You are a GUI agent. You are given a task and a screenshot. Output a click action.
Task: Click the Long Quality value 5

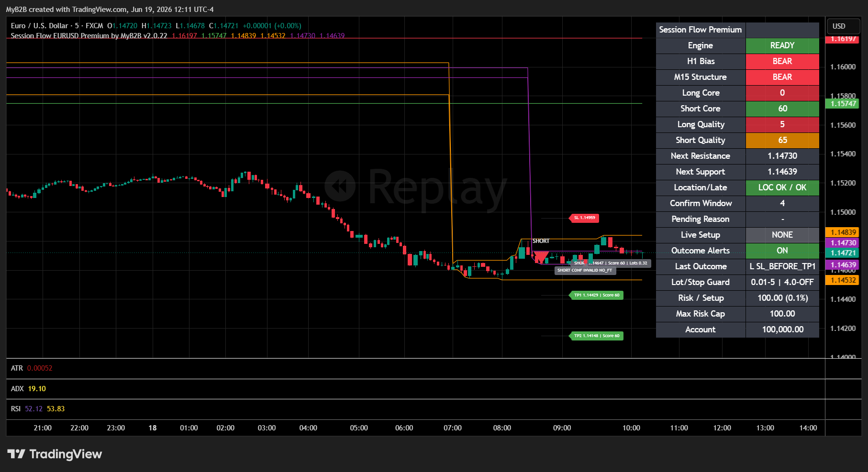[x=782, y=124]
